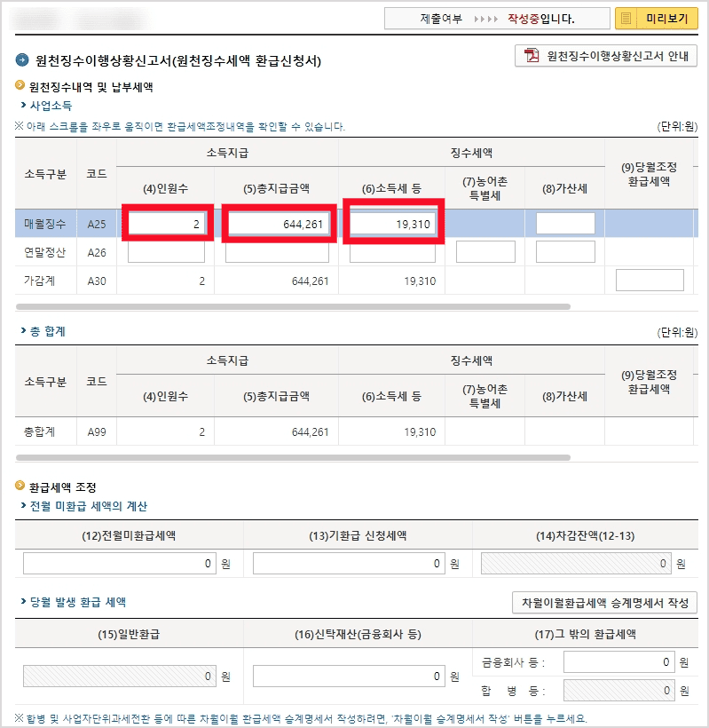Select the 인원수 field showing 2 for 매월징수

pos(167,223)
